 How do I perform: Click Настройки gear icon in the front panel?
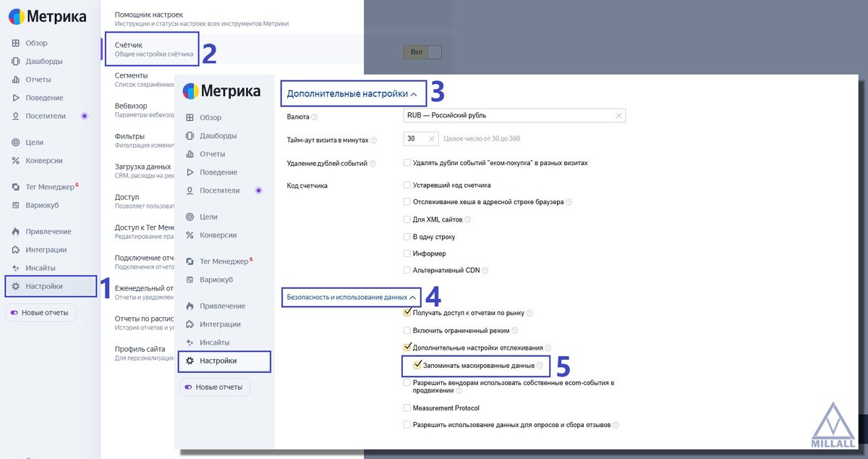point(190,361)
